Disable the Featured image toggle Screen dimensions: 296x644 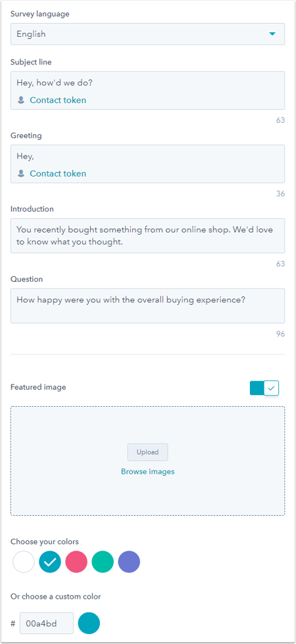(x=264, y=387)
